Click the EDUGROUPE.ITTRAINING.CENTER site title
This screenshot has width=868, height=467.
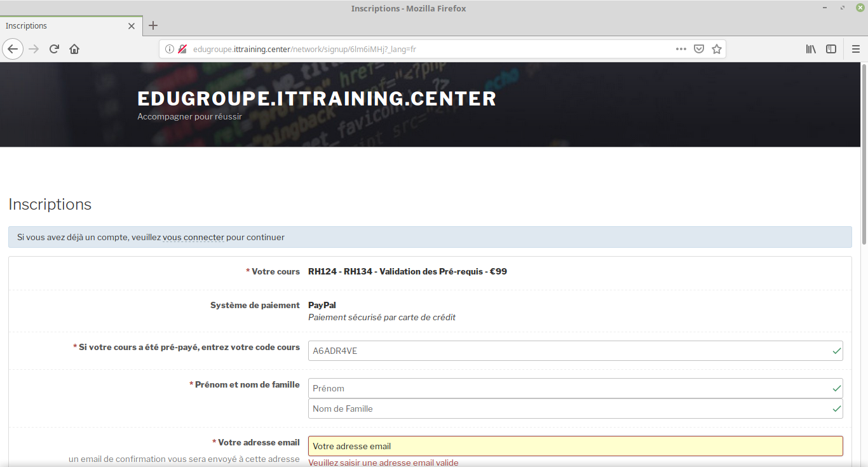[x=316, y=99]
